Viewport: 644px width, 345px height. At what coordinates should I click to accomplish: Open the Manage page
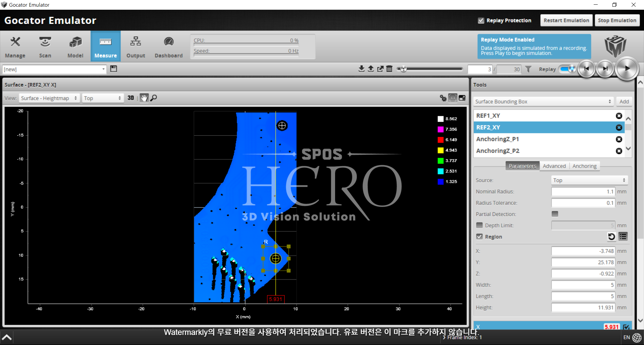point(15,47)
